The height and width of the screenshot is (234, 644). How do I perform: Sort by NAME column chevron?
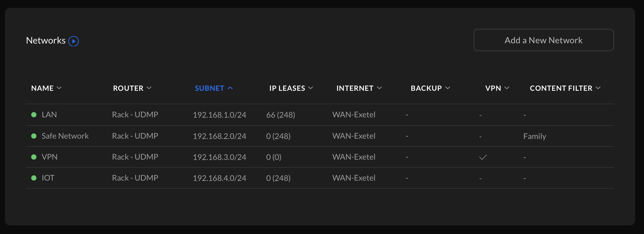point(59,88)
